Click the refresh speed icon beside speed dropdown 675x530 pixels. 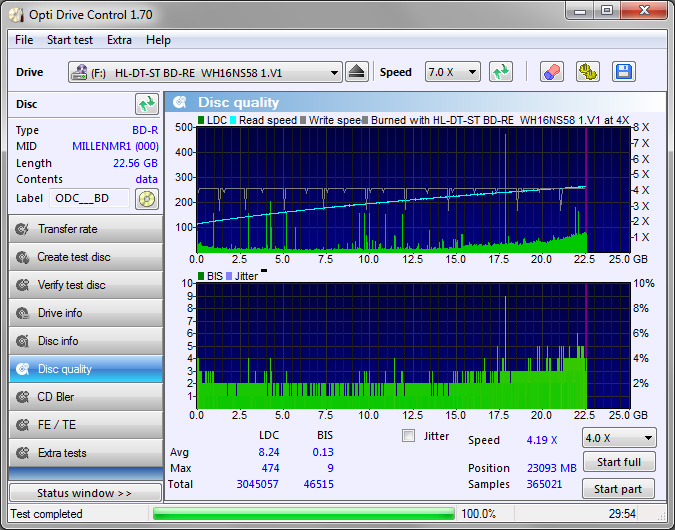click(x=501, y=72)
